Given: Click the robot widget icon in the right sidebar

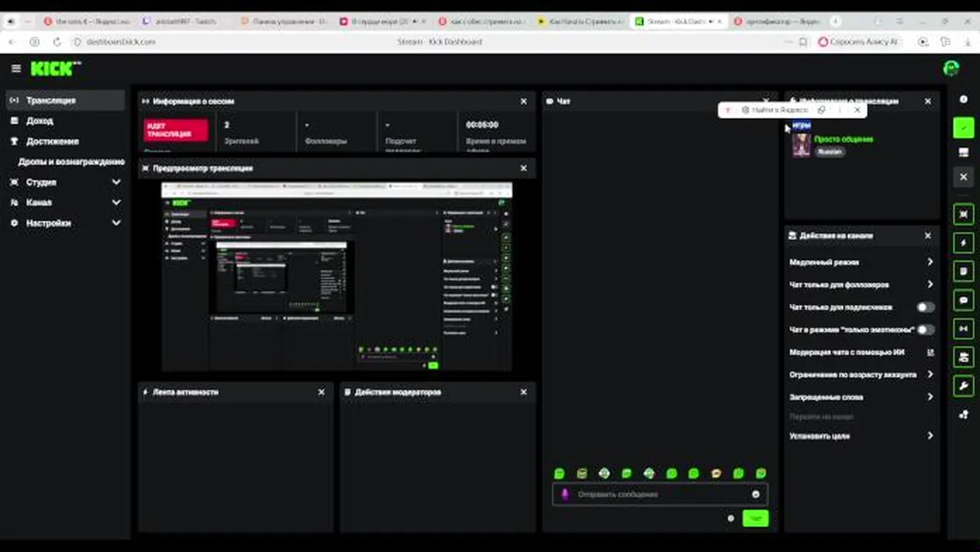Looking at the screenshot, I should 964,357.
